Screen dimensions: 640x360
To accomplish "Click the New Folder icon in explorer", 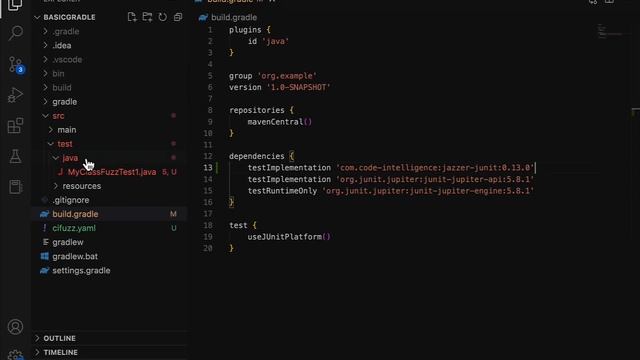I will (x=147, y=17).
